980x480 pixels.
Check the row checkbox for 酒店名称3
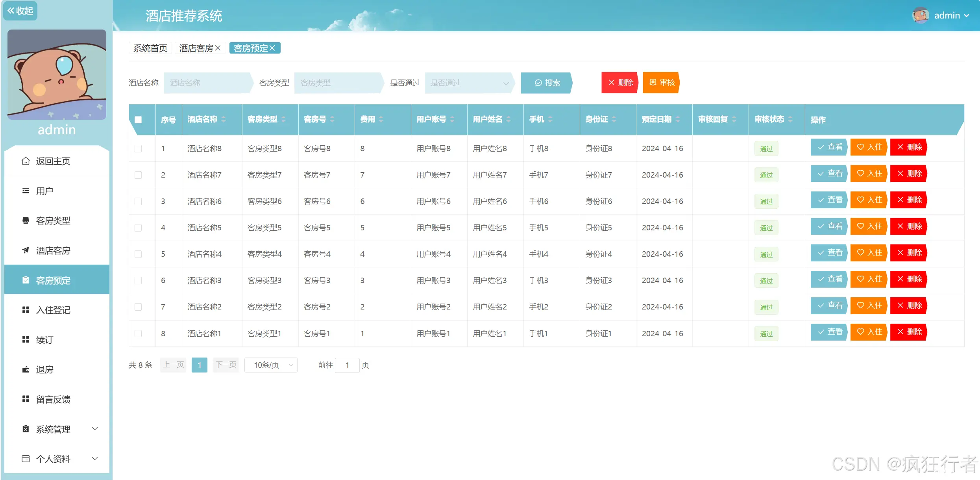point(138,280)
